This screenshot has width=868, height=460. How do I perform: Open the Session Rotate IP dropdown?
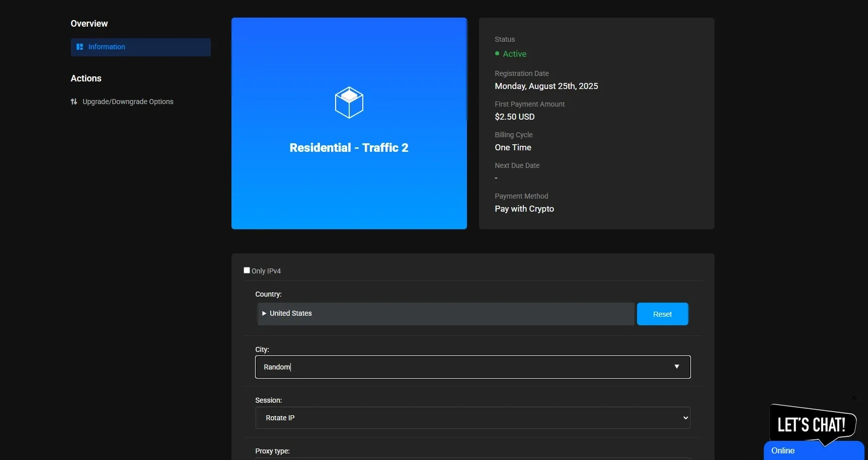point(472,418)
